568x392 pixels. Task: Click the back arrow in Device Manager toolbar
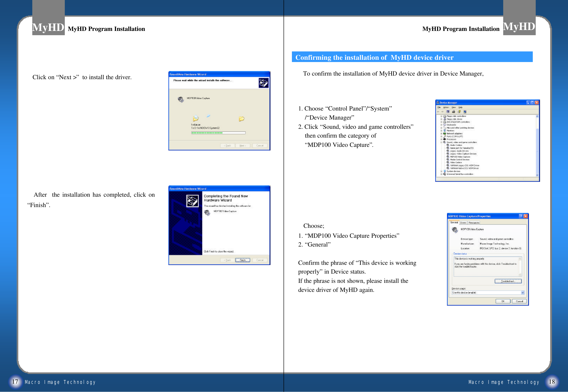(x=438, y=112)
